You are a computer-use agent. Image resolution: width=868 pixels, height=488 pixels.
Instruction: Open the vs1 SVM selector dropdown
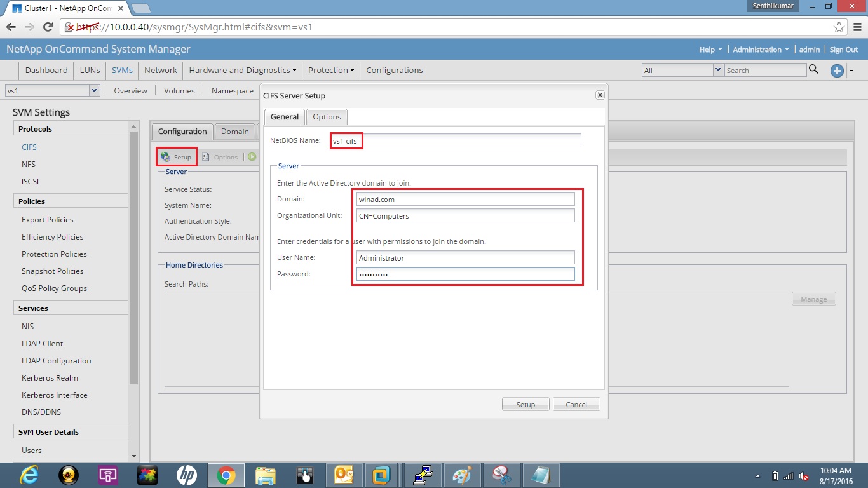click(94, 90)
